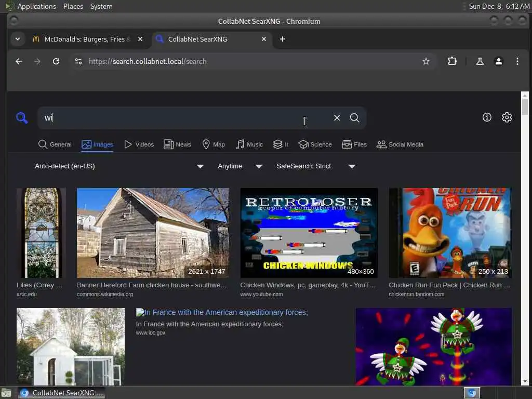Open preferences gear icon
The width and height of the screenshot is (532, 399).
click(507, 117)
